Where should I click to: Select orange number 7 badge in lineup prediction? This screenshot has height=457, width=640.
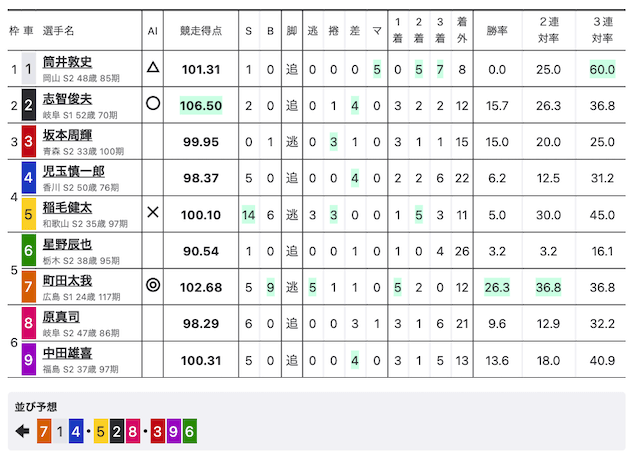pos(44,431)
